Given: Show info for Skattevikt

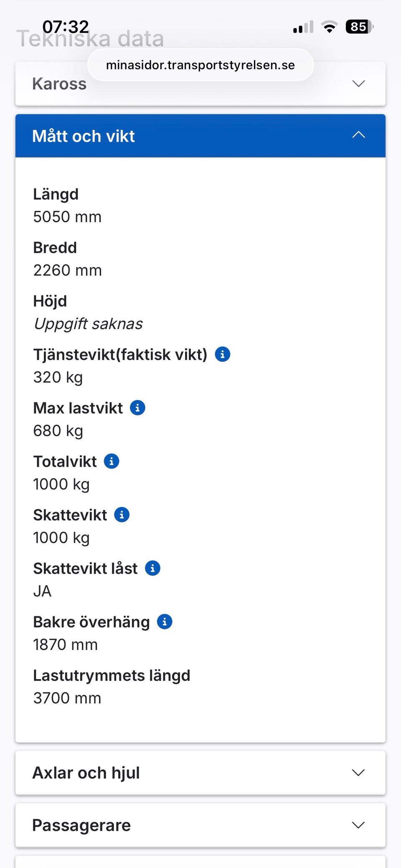Looking at the screenshot, I should click(122, 515).
